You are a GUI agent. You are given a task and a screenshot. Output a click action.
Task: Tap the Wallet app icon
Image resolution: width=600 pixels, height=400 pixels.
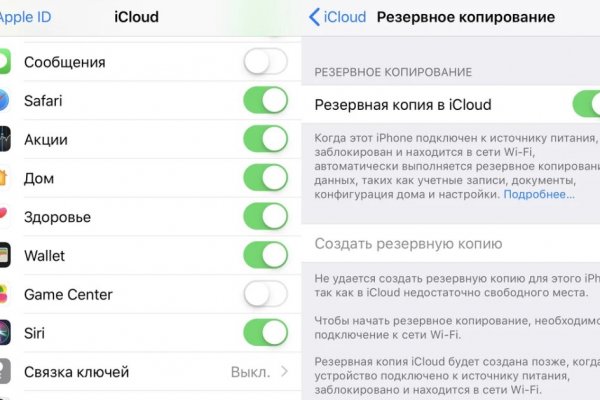pyautogui.click(x=4, y=256)
